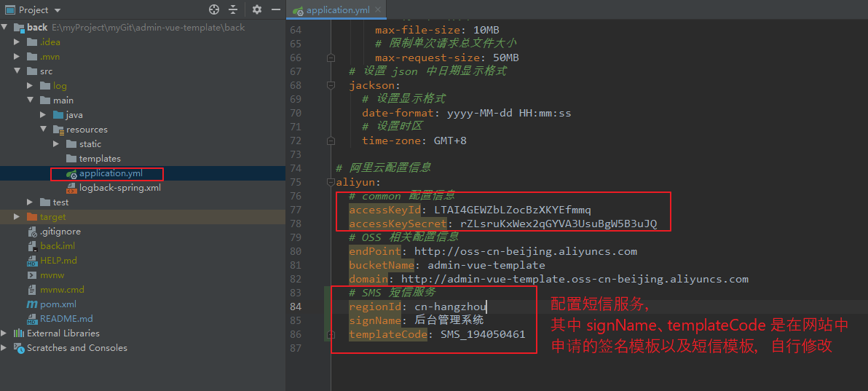The height and width of the screenshot is (391, 868).
Task: Close the application.yml tab
Action: pos(378,10)
